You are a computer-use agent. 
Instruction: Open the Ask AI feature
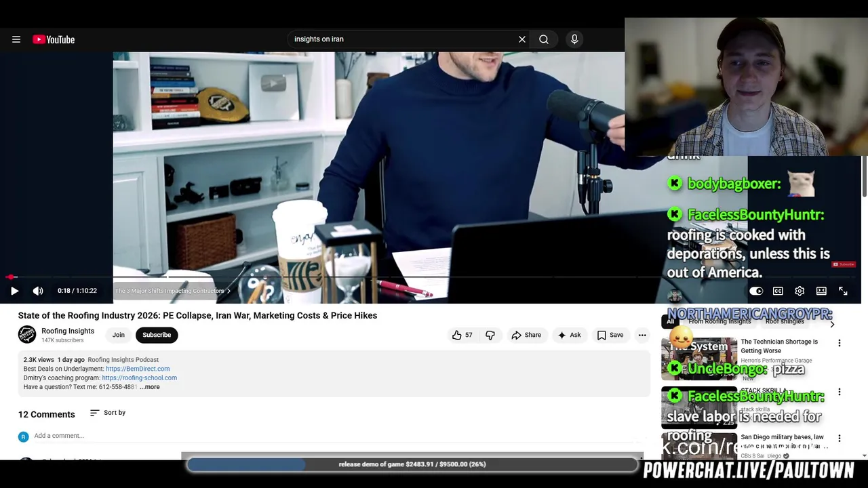pyautogui.click(x=569, y=335)
